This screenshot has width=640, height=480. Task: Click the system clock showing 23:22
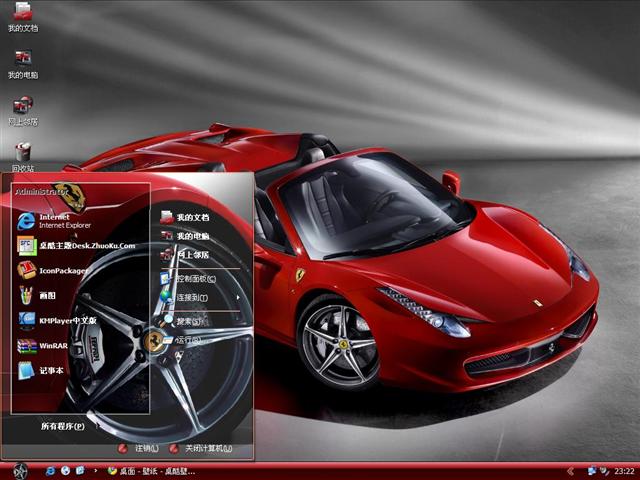click(624, 471)
